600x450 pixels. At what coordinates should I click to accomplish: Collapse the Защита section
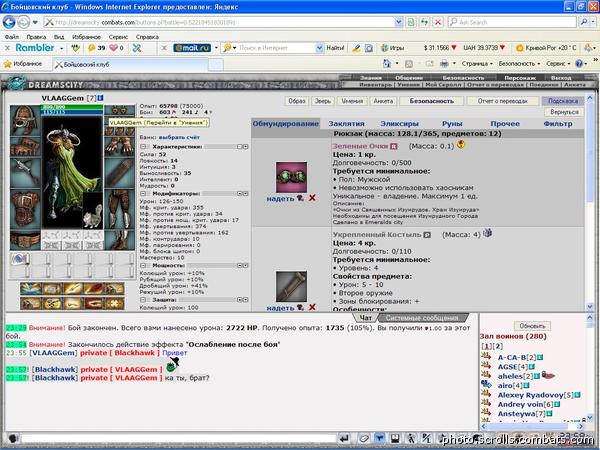pos(143,300)
